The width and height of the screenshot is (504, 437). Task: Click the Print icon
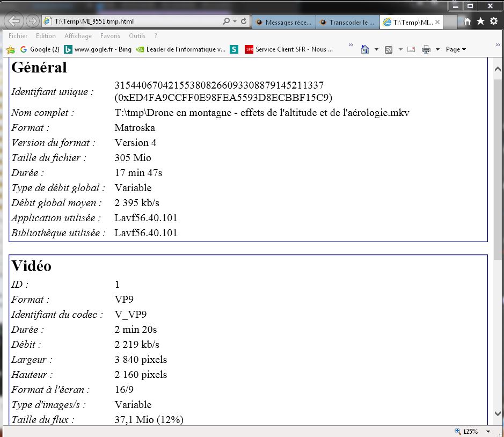pyautogui.click(x=426, y=49)
